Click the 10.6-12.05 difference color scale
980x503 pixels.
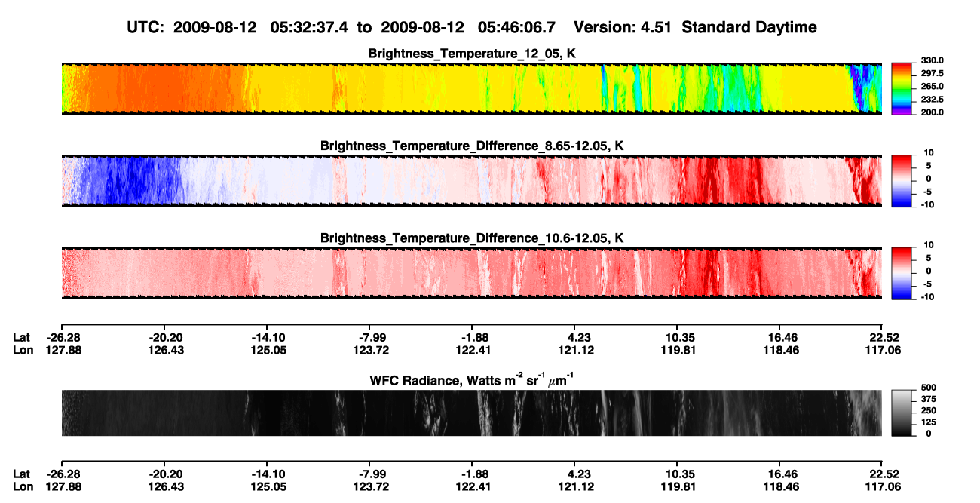pos(902,271)
